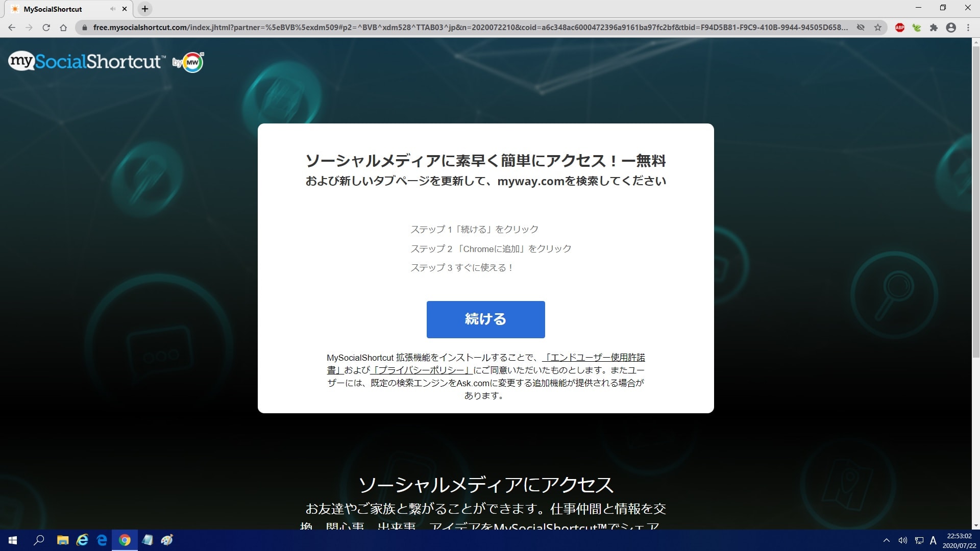The image size is (980, 551).
Task: Launch Internet Explorer from the taskbar
Action: [x=82, y=540]
